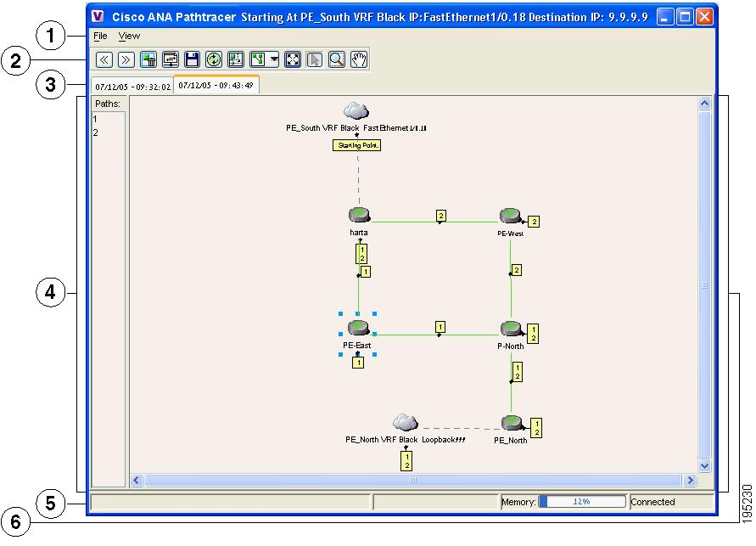756x546 pixels.
Task: Open the layout options dropdown arrow
Action: tap(274, 59)
